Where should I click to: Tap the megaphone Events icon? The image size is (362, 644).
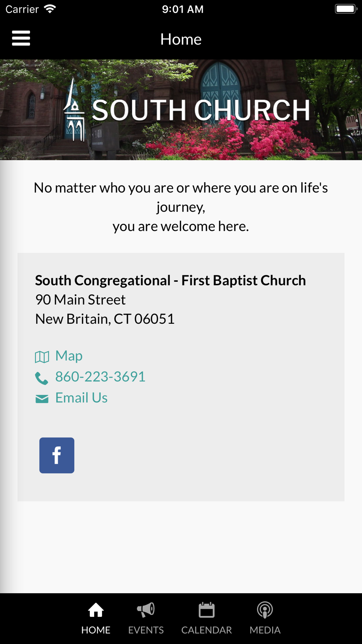coord(146,610)
